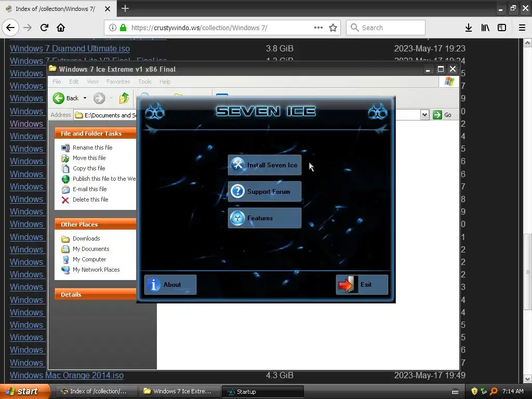Image resolution: width=532 pixels, height=399 pixels.
Task: Click the About button in Seven Ice
Action: pos(170,285)
